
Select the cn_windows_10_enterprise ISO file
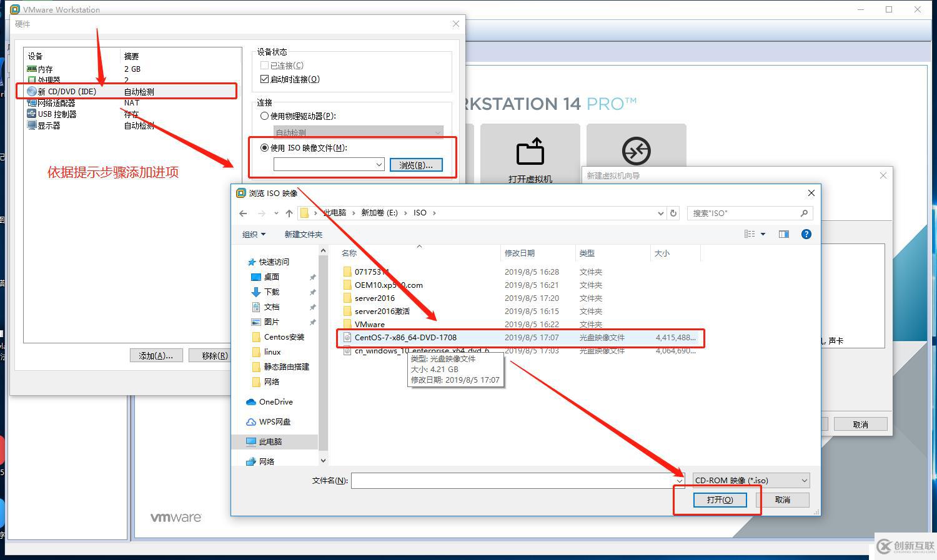point(520,351)
